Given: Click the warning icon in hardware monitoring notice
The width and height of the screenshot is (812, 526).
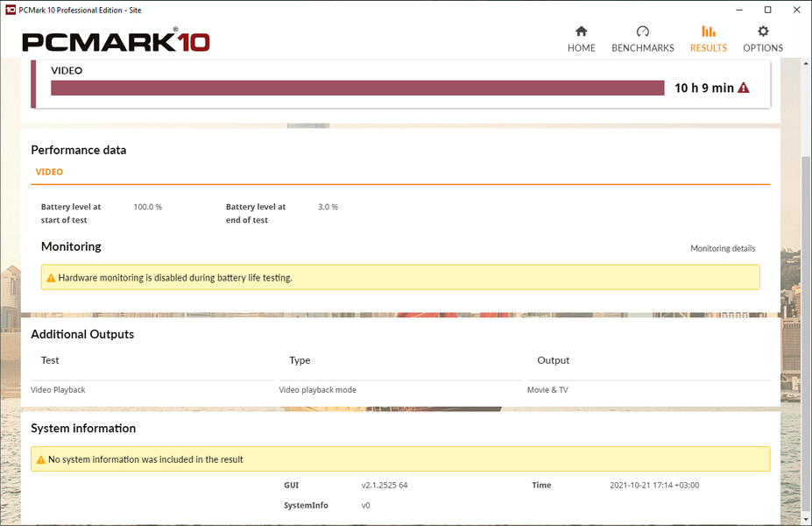Looking at the screenshot, I should click(x=51, y=278).
